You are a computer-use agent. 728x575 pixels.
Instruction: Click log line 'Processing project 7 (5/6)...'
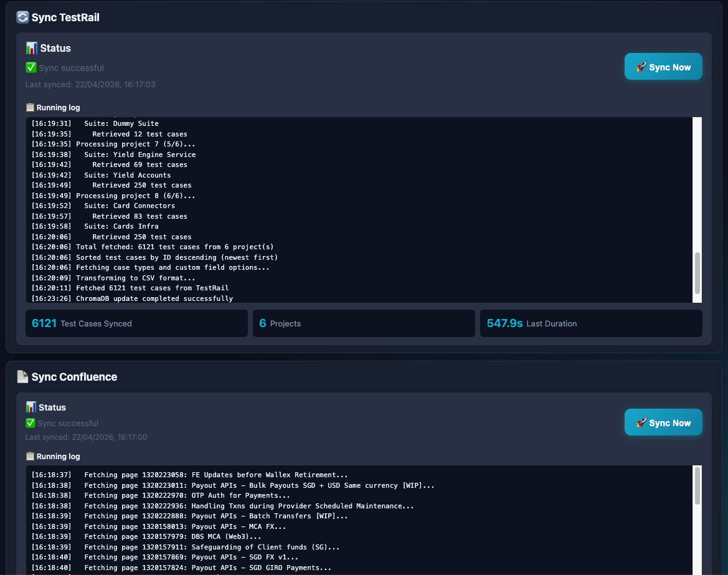click(x=113, y=144)
